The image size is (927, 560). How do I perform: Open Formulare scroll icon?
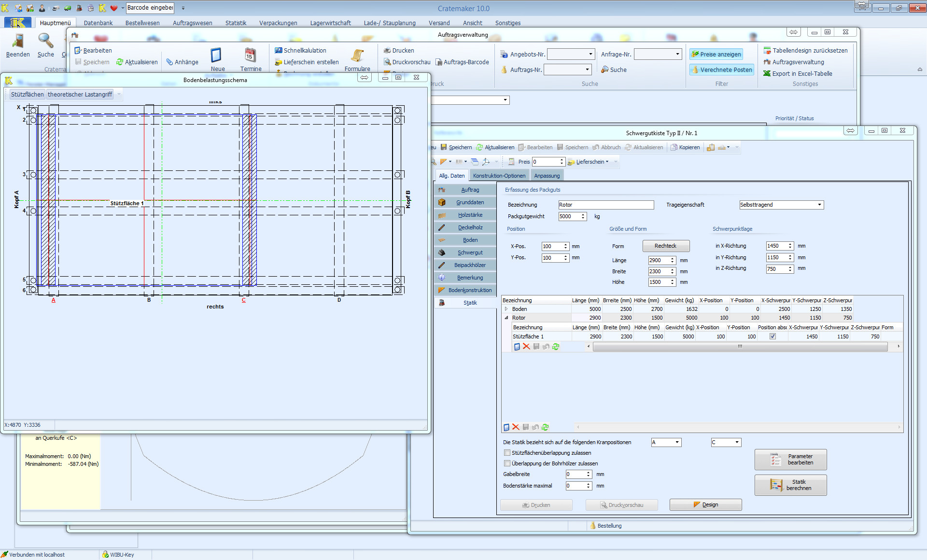pyautogui.click(x=357, y=55)
